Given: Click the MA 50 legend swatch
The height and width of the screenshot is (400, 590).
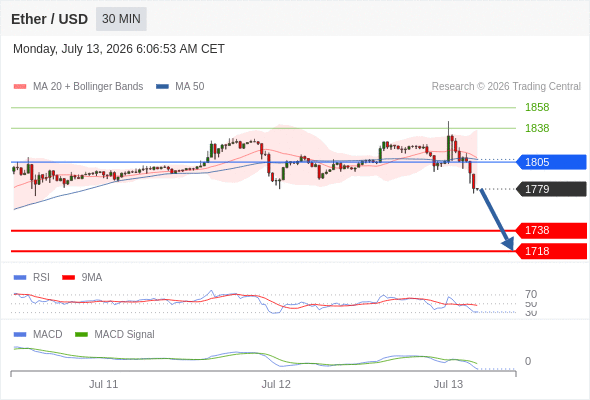Looking at the screenshot, I should pyautogui.click(x=162, y=87).
